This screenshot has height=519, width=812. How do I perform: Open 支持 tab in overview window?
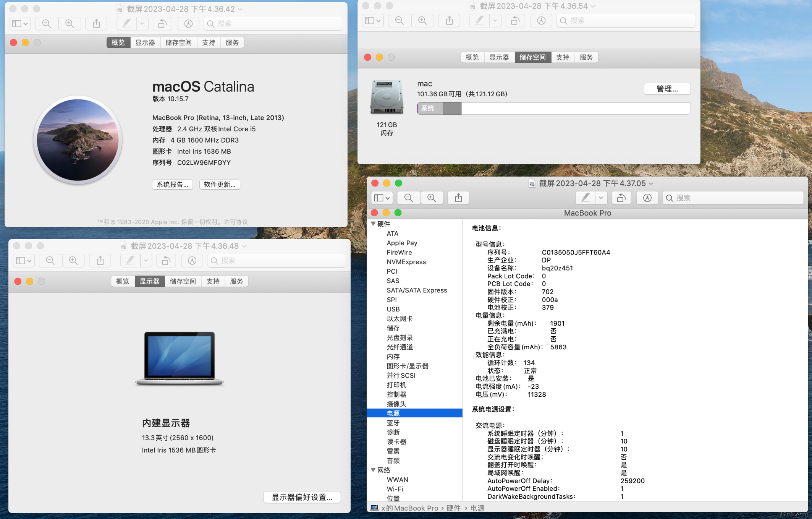click(x=209, y=42)
